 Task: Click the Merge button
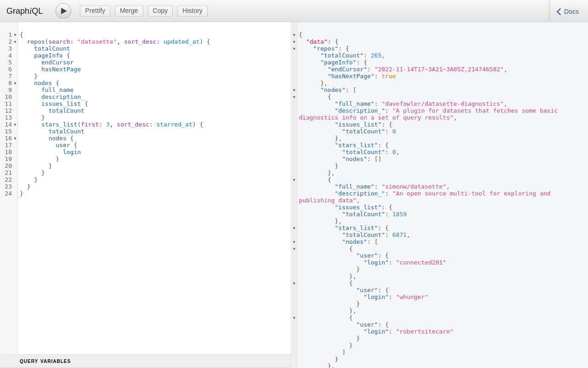129,11
